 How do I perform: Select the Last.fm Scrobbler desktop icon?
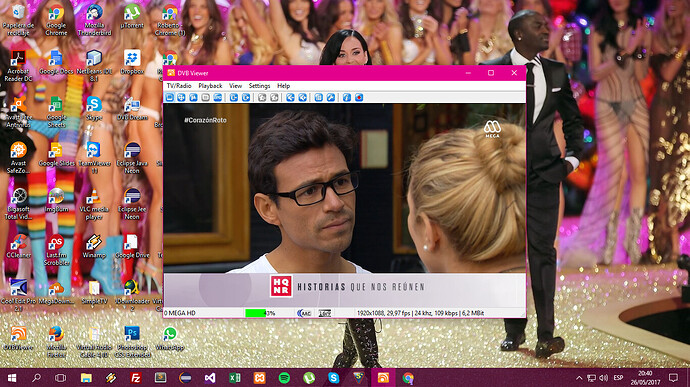(56, 250)
